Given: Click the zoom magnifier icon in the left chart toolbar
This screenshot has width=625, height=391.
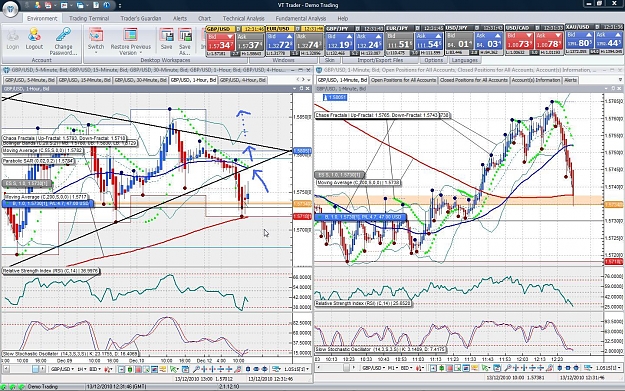Looking at the screenshot, I should pos(196,369).
